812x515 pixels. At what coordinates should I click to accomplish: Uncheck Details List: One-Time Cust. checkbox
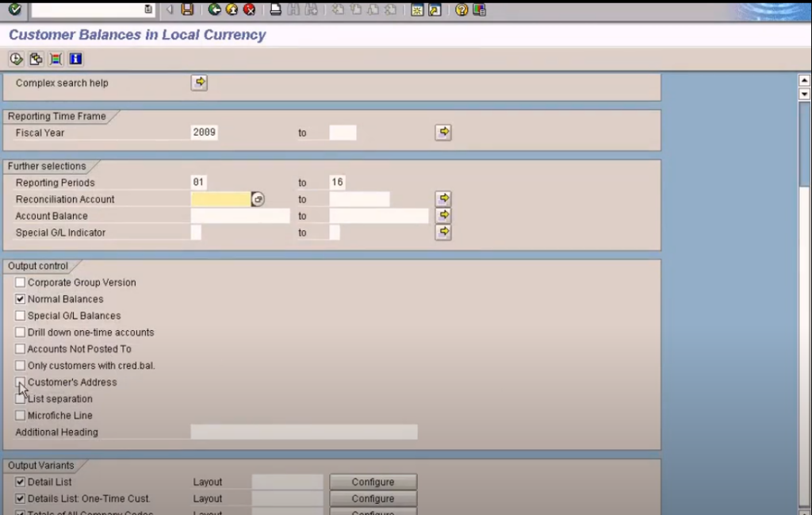[x=20, y=498]
